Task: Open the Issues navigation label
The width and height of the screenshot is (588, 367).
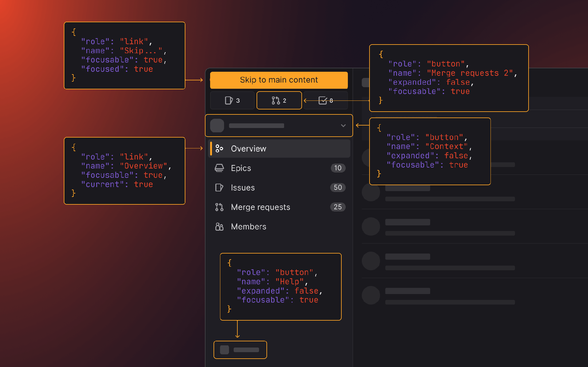Action: click(x=243, y=188)
